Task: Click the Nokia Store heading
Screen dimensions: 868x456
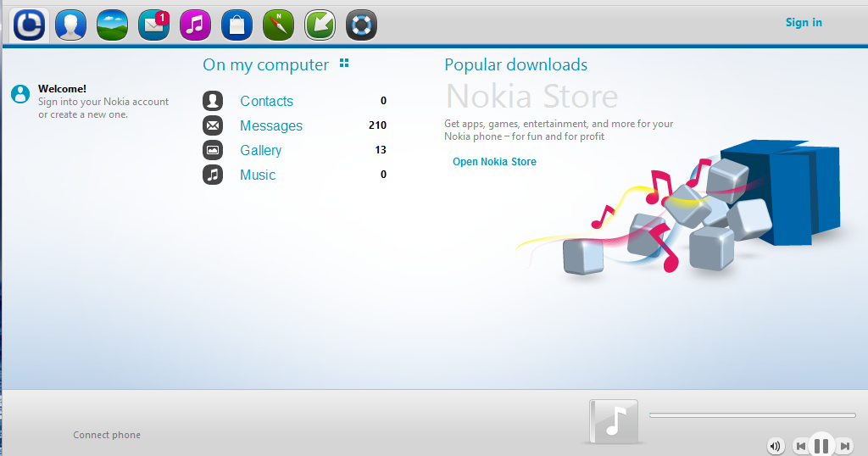Action: (x=532, y=97)
